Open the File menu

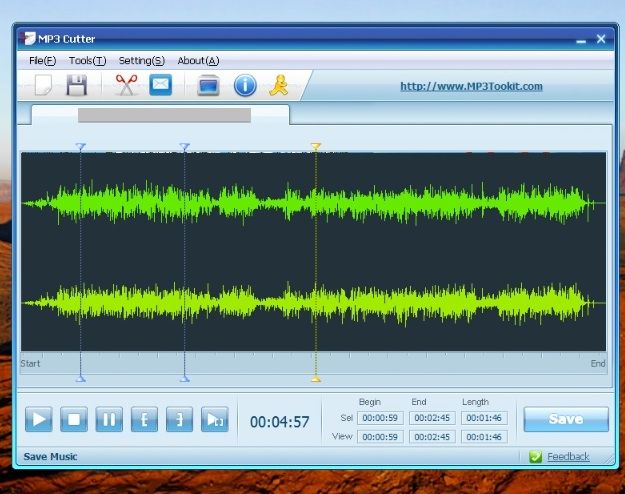point(42,61)
